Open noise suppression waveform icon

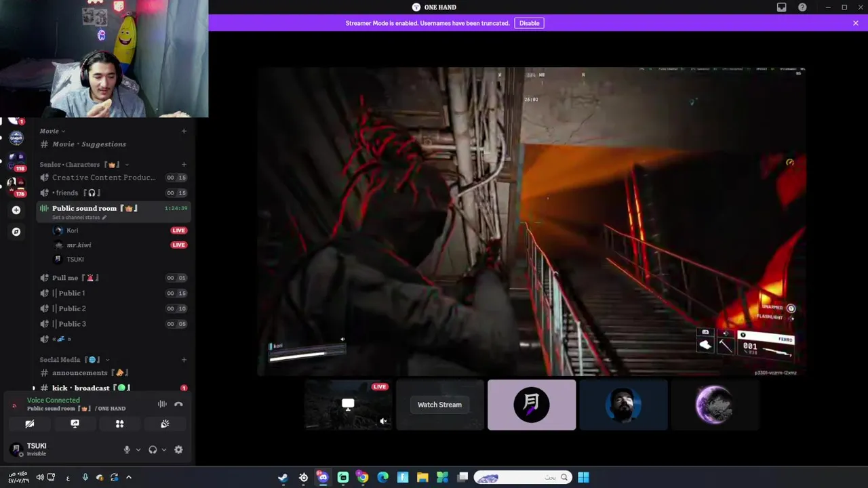pyautogui.click(x=162, y=404)
